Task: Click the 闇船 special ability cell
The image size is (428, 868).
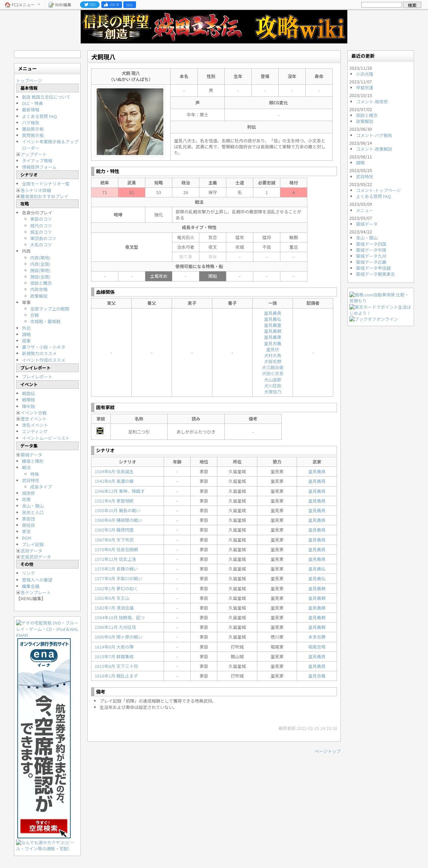Action: click(x=212, y=276)
